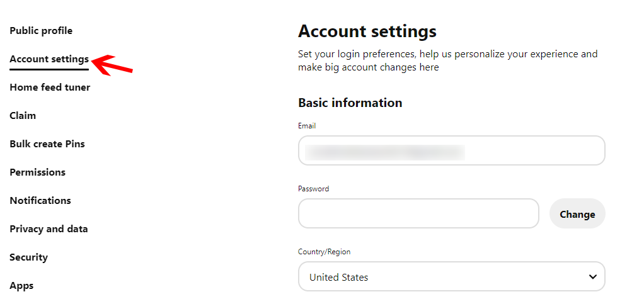Screen dimensions: 644x304
Task: Click the Password field label
Action: (313, 189)
